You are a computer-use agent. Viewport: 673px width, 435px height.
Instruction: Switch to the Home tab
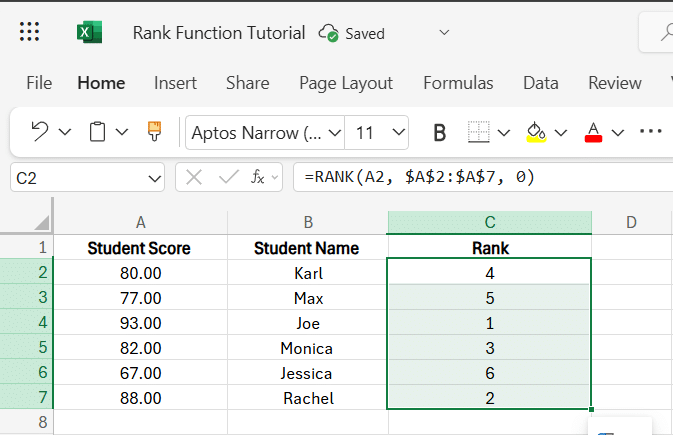(101, 83)
